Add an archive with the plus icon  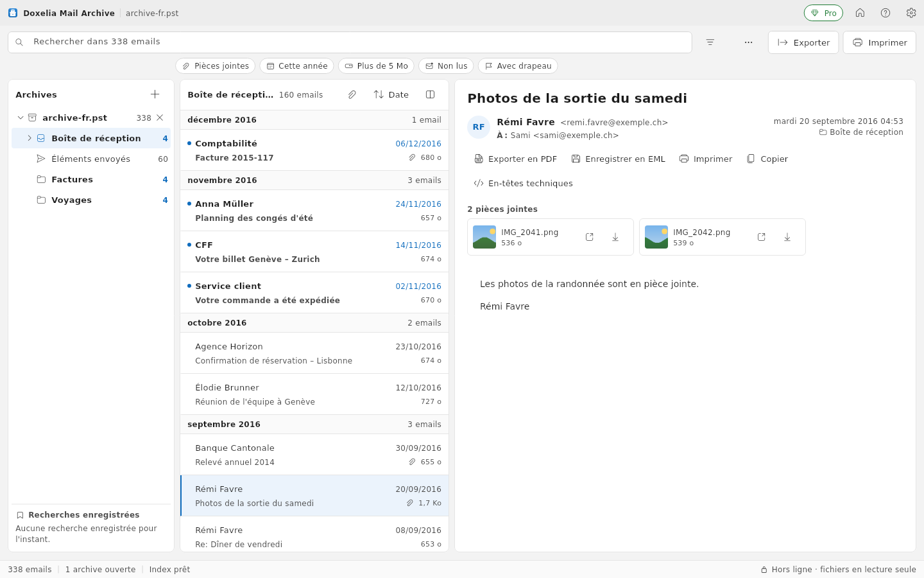155,94
